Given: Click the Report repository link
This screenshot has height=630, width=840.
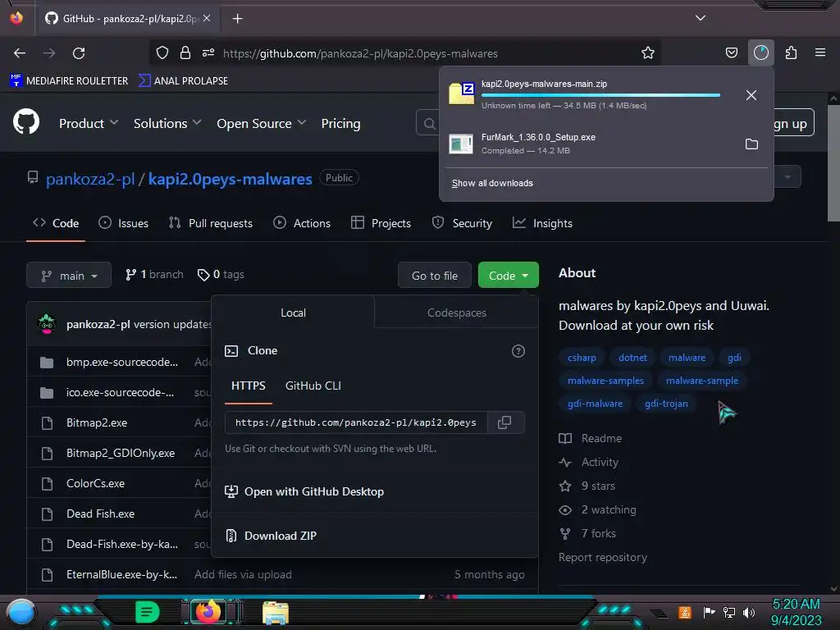Looking at the screenshot, I should coord(603,557).
